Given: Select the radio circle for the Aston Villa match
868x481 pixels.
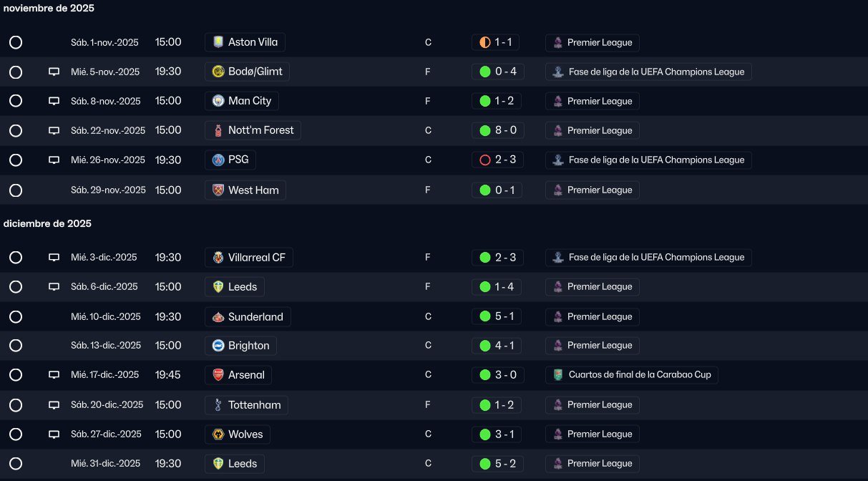Looking at the screenshot, I should tap(16, 42).
